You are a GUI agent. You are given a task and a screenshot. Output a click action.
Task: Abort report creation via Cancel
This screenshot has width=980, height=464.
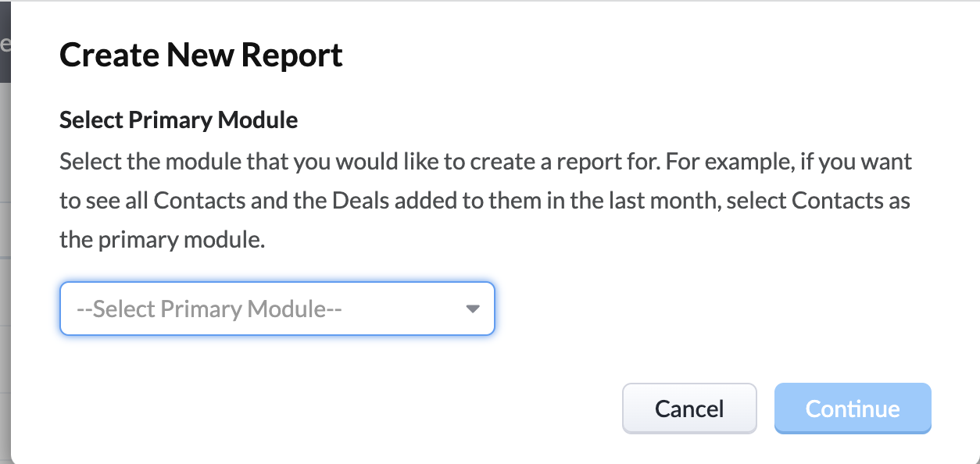pos(689,409)
